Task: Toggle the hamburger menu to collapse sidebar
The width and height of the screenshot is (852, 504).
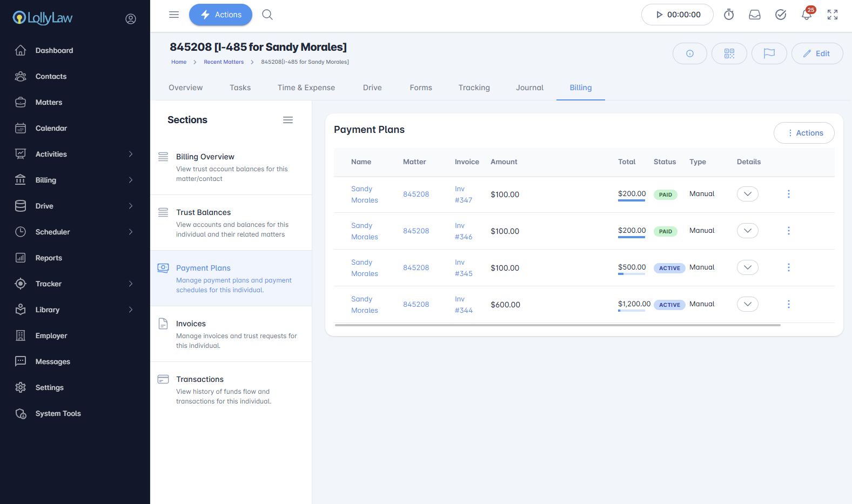Action: pyautogui.click(x=174, y=15)
